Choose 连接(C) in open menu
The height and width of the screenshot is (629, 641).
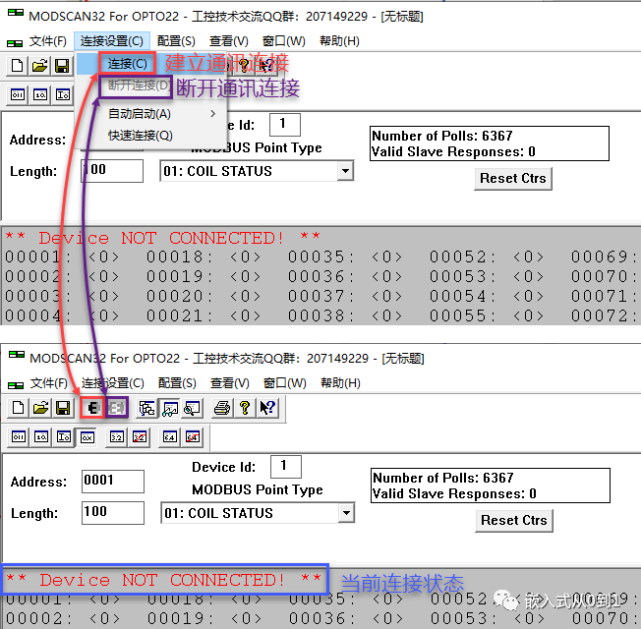click(127, 64)
